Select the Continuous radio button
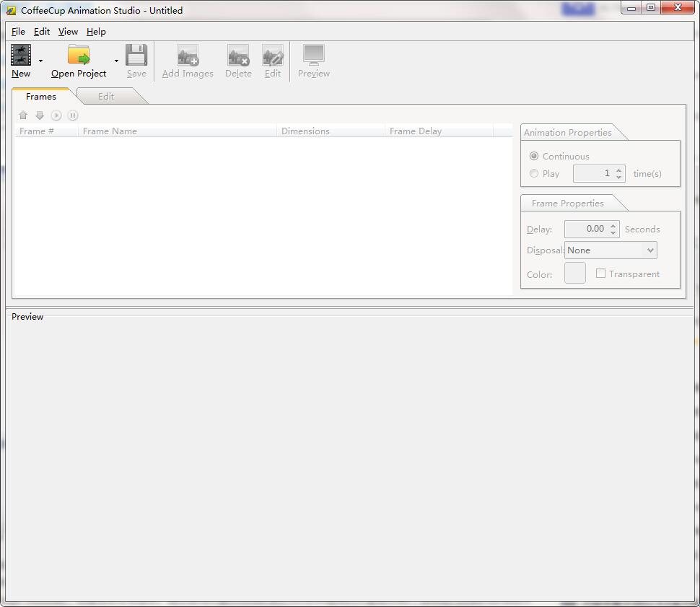 (x=534, y=156)
